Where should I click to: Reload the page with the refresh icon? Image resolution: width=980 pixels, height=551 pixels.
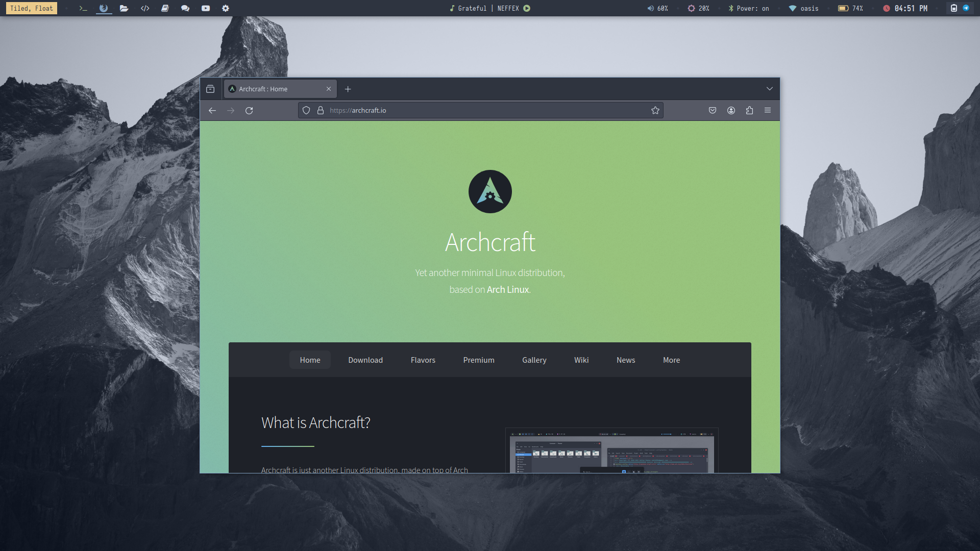click(x=249, y=110)
